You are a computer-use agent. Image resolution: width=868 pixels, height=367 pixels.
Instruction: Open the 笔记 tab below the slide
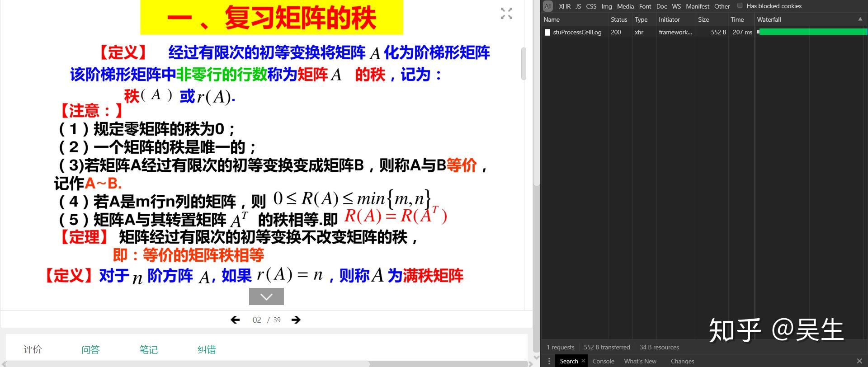point(148,349)
